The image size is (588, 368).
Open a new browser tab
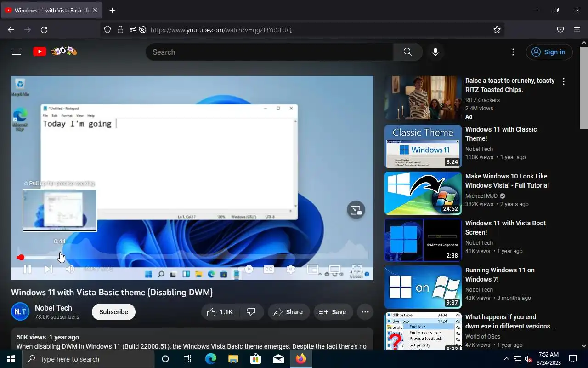click(113, 10)
